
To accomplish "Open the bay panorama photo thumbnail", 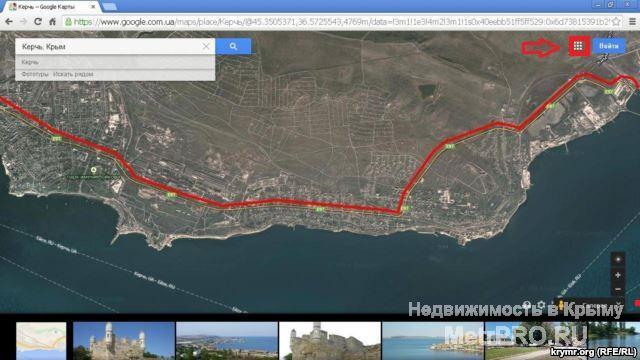I will [x=227, y=341].
